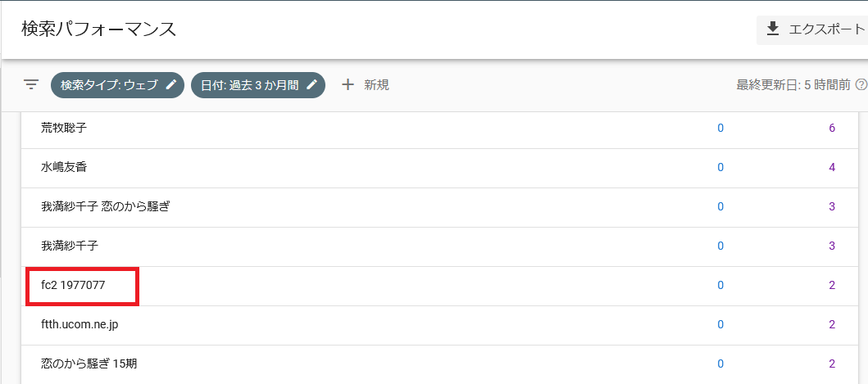Open the 日付: 過去 3 か月間 chip
The width and height of the screenshot is (868, 384).
258,84
